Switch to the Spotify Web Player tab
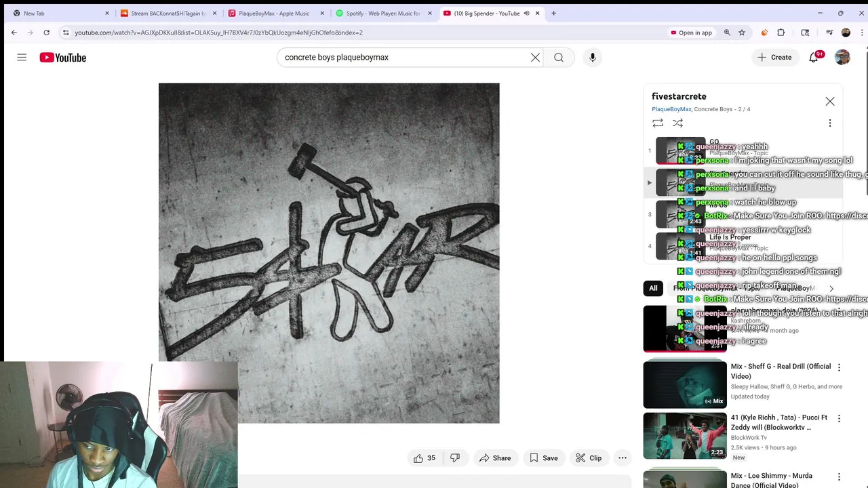868x488 pixels. coord(382,13)
